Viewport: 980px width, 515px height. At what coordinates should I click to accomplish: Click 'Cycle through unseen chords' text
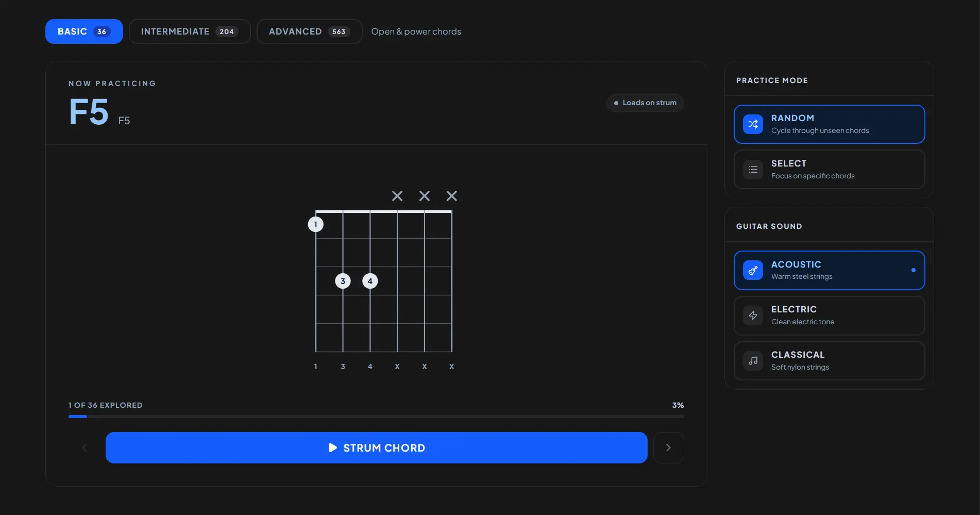coord(820,131)
